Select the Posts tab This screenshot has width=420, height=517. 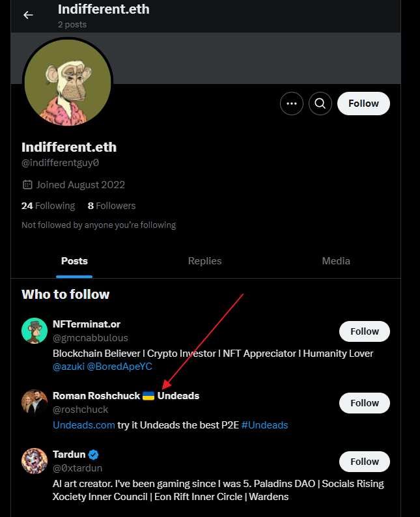tap(74, 261)
